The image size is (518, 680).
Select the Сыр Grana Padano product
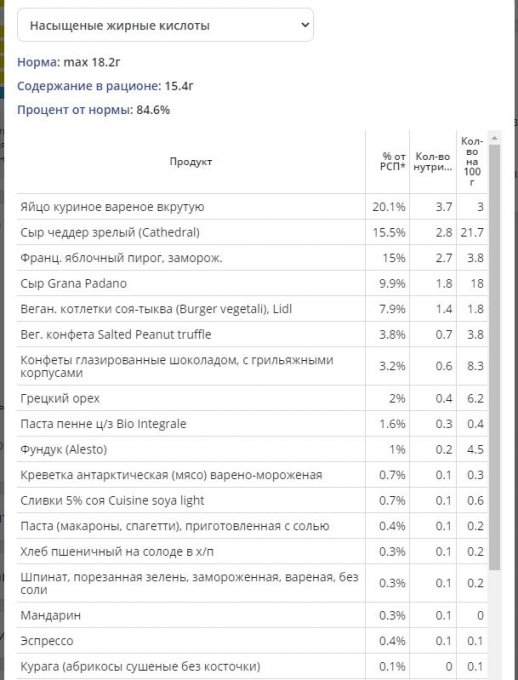click(252, 284)
